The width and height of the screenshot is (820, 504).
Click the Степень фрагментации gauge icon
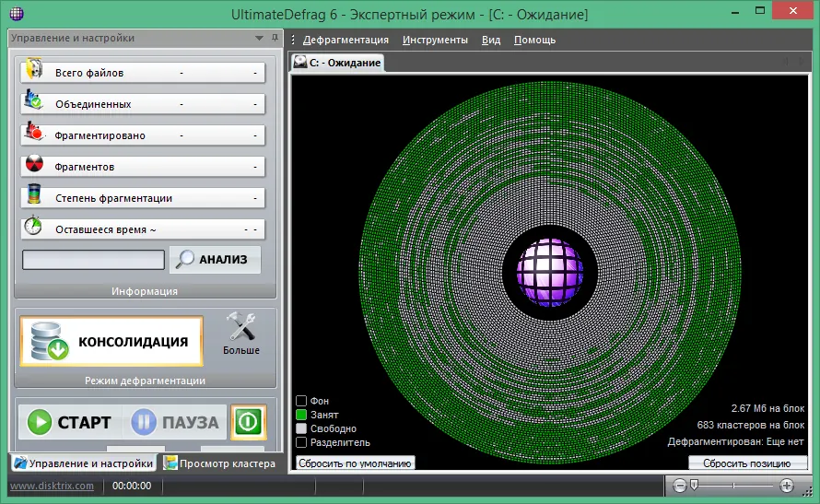34,194
